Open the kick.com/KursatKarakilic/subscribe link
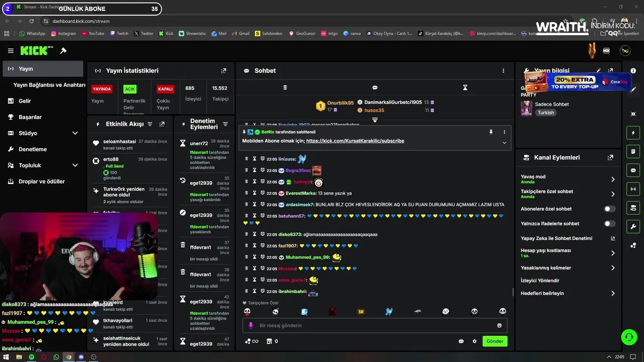Screen dimensions: 644x362 [355, 141]
